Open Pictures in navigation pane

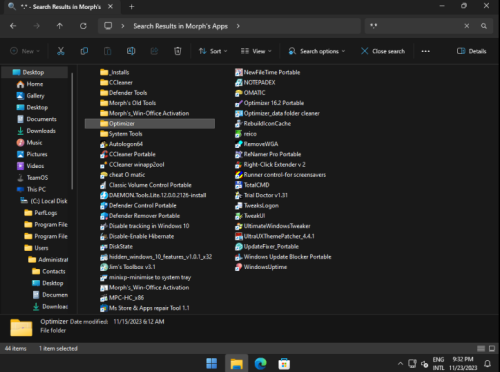[x=32, y=154]
